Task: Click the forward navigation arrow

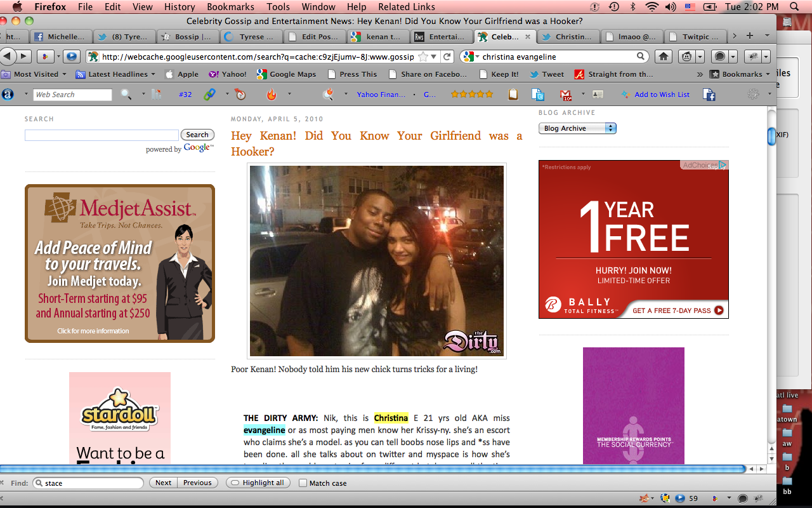Action: [x=23, y=57]
